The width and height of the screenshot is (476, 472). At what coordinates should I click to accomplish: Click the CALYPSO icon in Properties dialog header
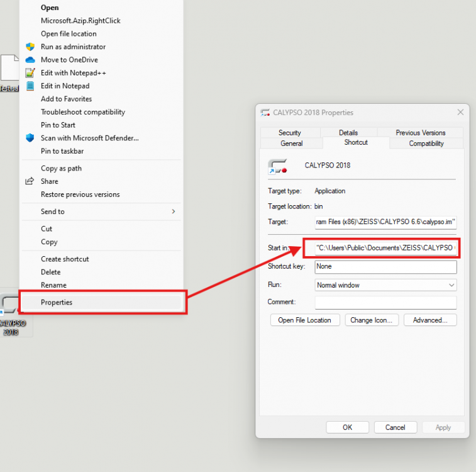pyautogui.click(x=277, y=166)
